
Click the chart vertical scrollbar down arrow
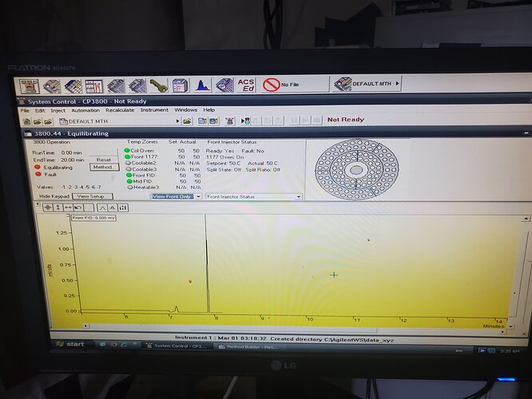click(x=510, y=326)
